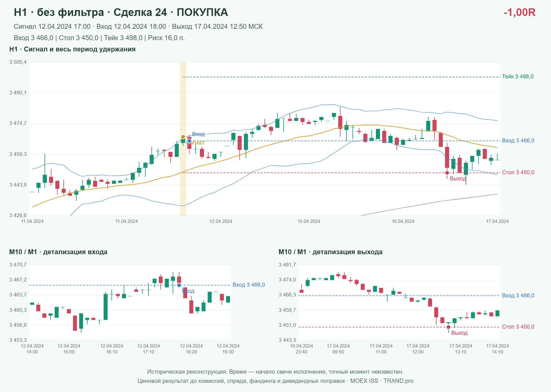551x392 pixels.
Task: Click heading 'M10 / M1 · детализация выхода'
Action: (331, 252)
